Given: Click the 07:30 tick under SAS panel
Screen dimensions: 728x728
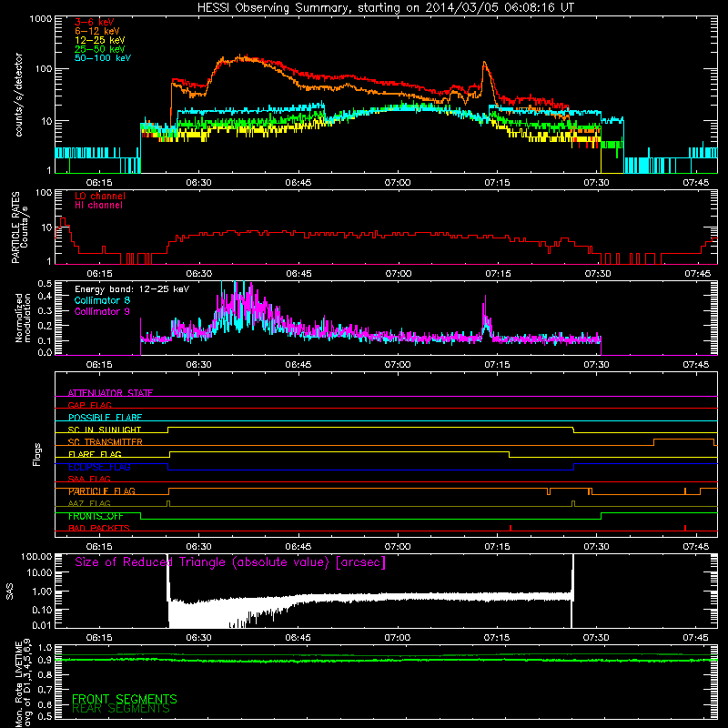Looking at the screenshot, I should [597, 638].
